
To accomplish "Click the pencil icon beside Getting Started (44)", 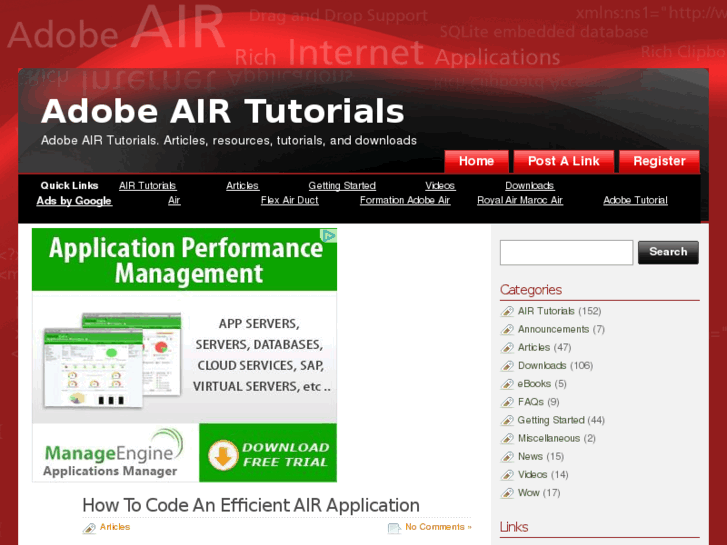I will coord(507,420).
